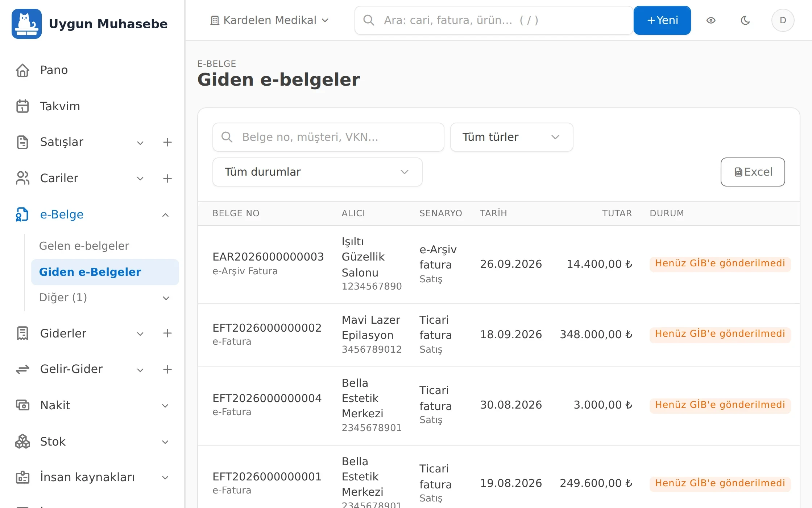Expand the Satışlar menu chevron
Image resolution: width=812 pixels, height=508 pixels.
(x=140, y=143)
